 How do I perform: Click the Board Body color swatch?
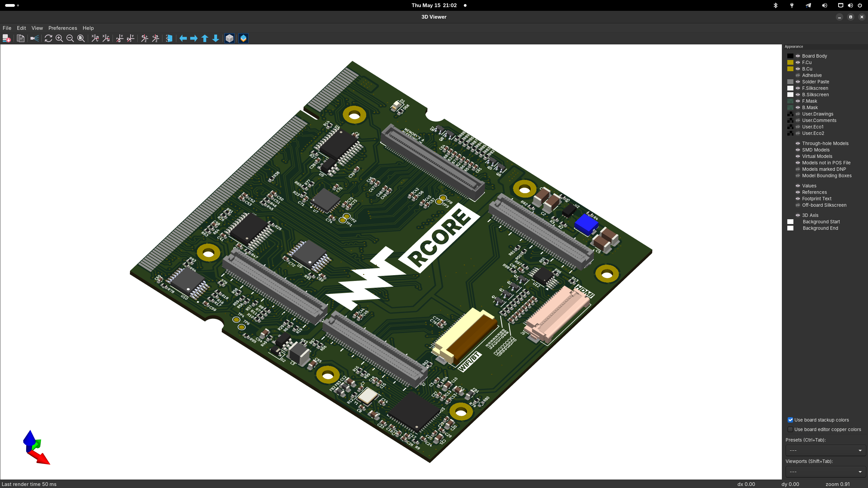point(790,56)
